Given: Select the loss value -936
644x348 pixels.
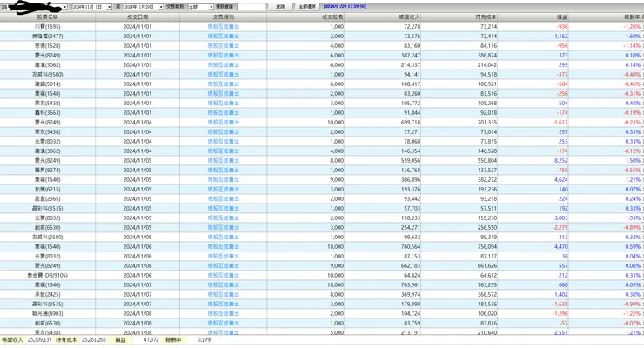Looking at the screenshot, I should 562,27.
